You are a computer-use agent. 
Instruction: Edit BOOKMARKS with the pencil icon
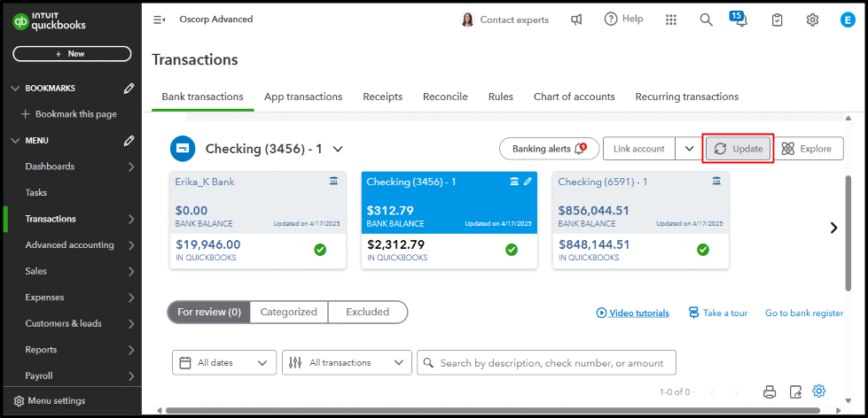[x=129, y=88]
